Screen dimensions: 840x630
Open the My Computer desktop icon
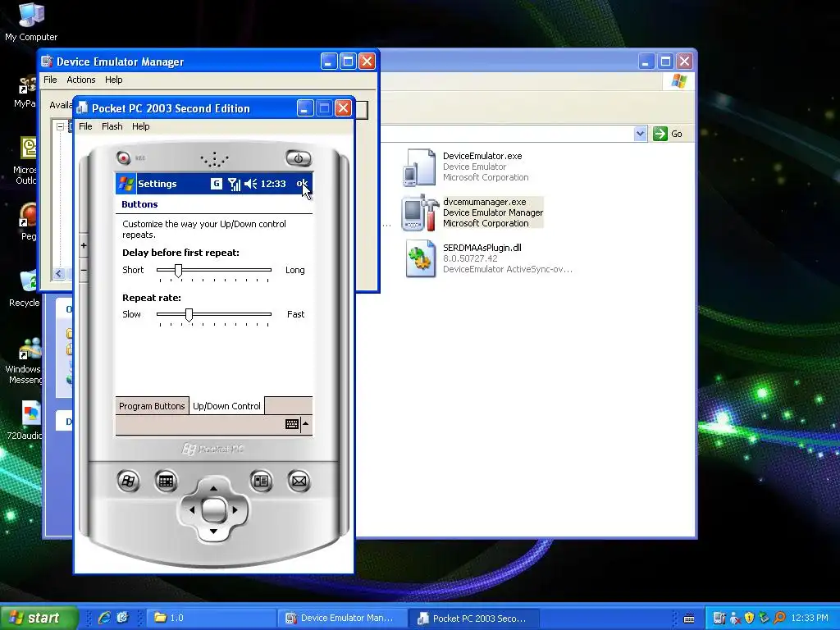[x=31, y=22]
